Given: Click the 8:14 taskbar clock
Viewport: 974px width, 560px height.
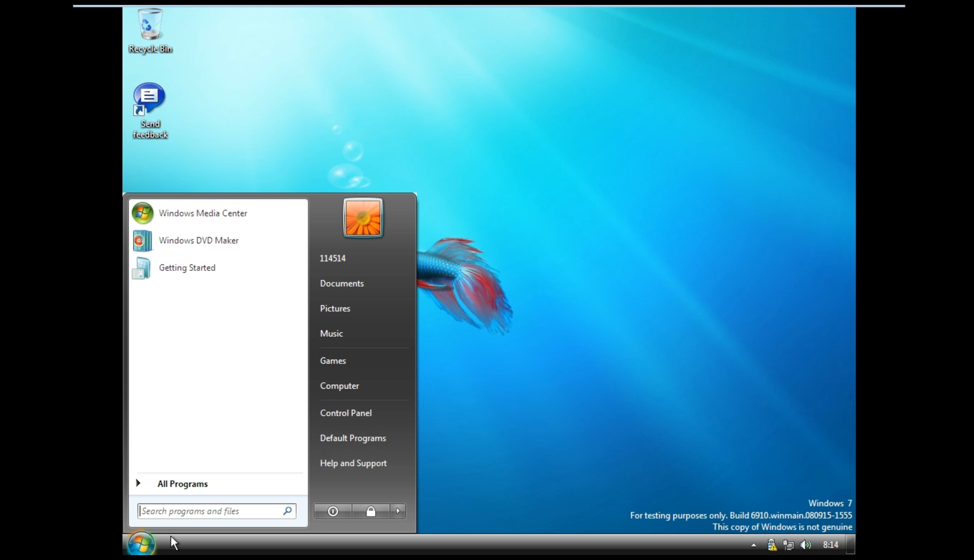Looking at the screenshot, I should tap(830, 545).
